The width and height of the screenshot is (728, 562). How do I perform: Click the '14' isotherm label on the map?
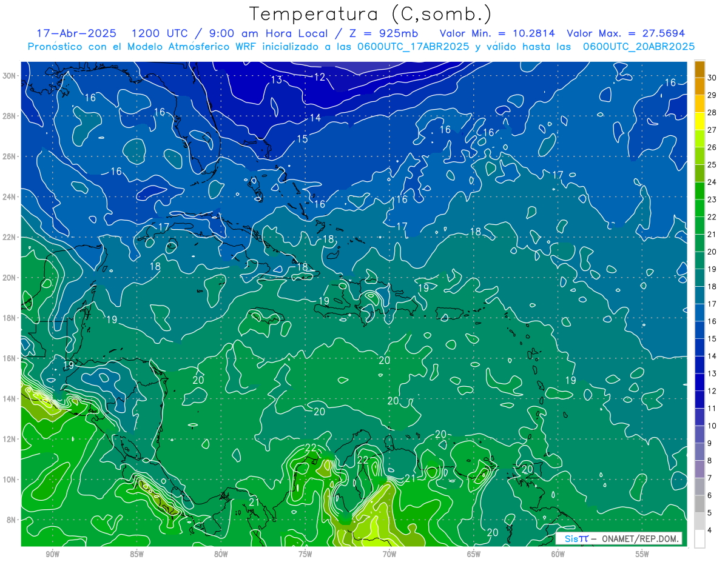(x=315, y=118)
